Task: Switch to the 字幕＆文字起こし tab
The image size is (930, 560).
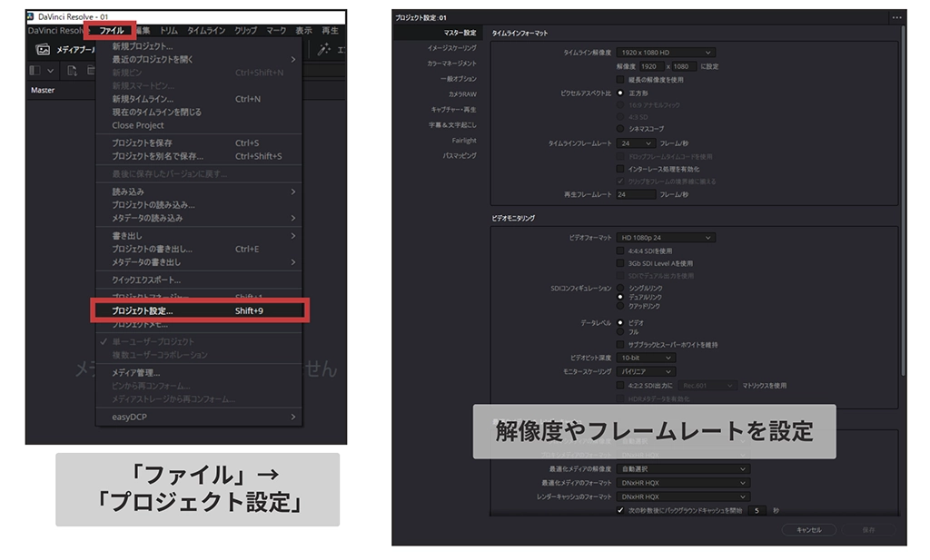Action: [452, 125]
